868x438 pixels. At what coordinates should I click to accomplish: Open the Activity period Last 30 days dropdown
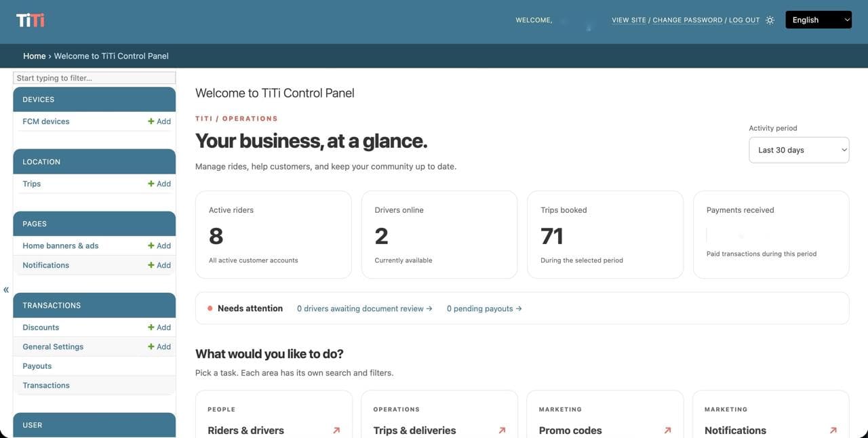coord(799,150)
